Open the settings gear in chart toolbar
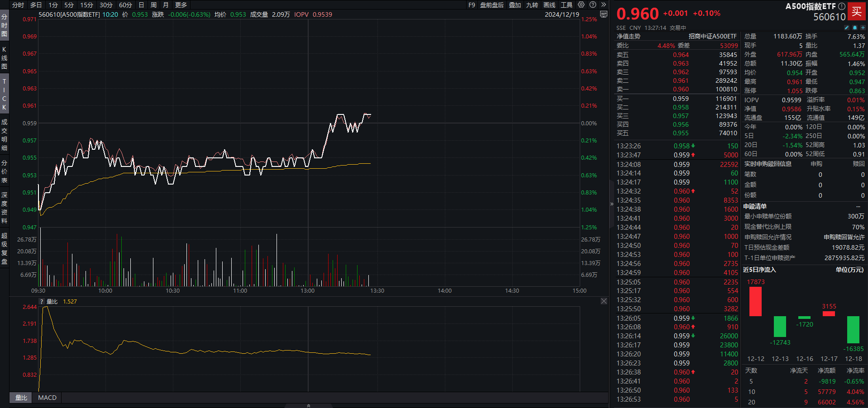Image resolution: width=868 pixels, height=408 pixels. [581, 5]
